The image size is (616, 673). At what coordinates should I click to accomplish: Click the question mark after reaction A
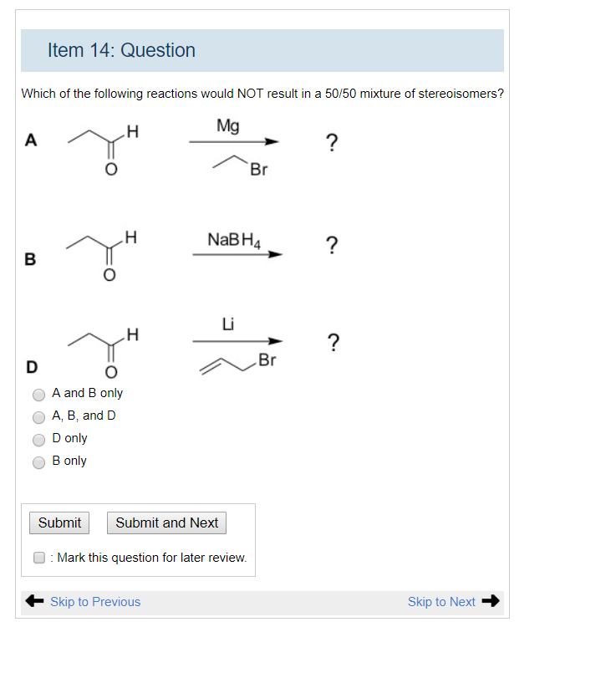(332, 142)
